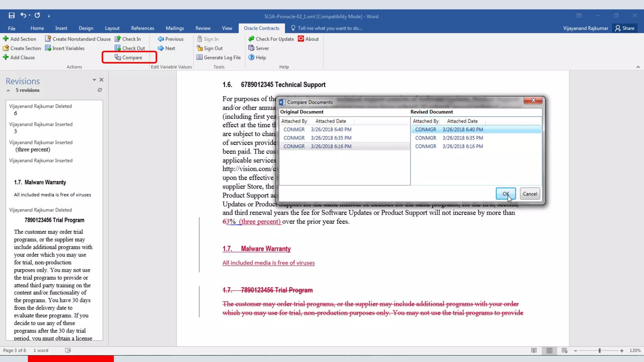Open the File tab

(12, 28)
